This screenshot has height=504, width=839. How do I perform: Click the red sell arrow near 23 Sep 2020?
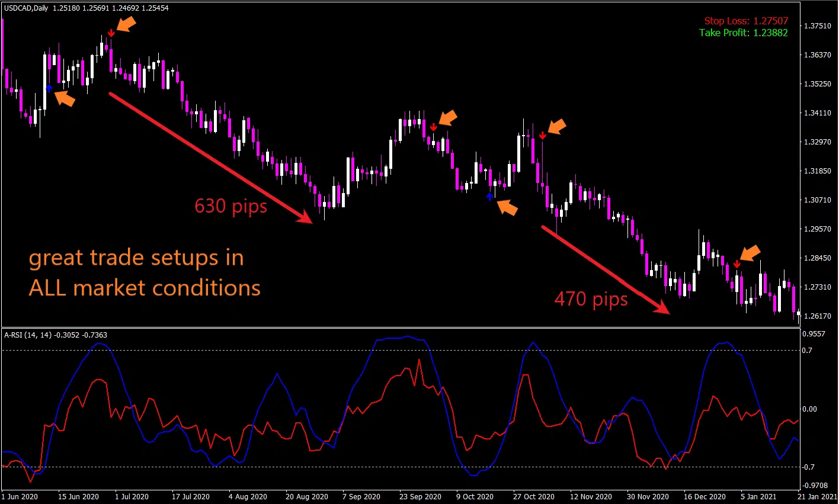434,127
